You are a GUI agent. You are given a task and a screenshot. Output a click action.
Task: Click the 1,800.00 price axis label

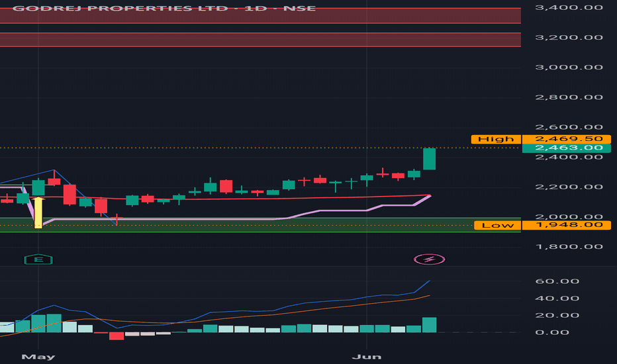coord(569,247)
